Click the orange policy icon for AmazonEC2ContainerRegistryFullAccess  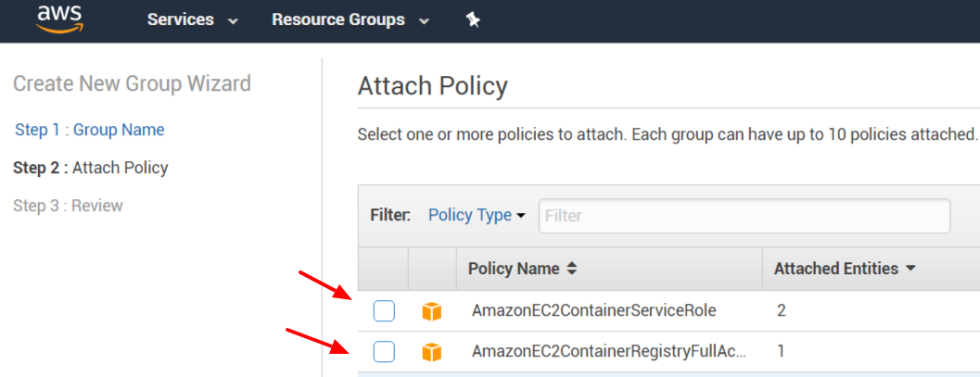coord(431,352)
